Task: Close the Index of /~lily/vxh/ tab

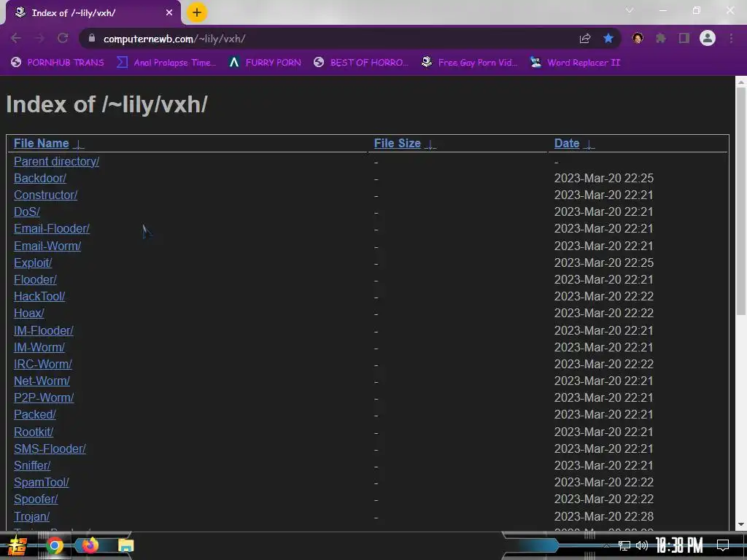Action: 169,13
